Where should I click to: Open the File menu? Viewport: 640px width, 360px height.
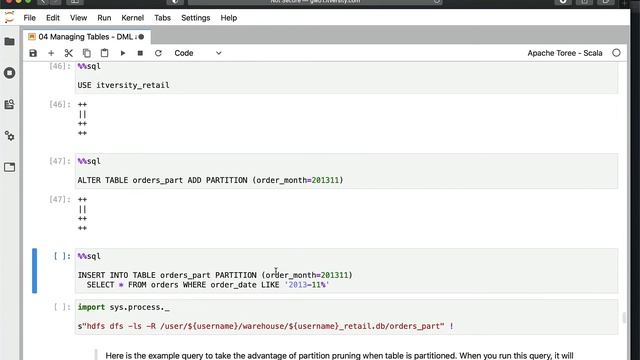(x=29, y=18)
